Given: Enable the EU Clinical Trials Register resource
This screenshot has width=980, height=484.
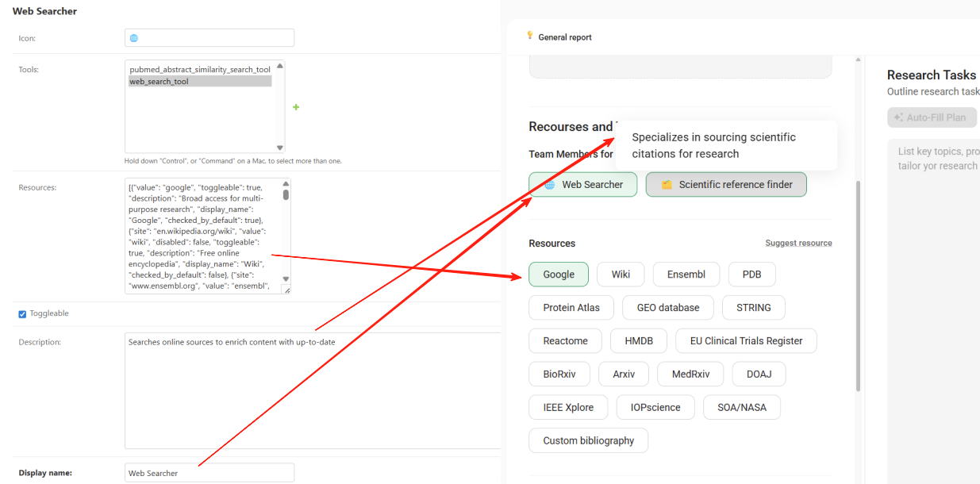Looking at the screenshot, I should point(746,341).
